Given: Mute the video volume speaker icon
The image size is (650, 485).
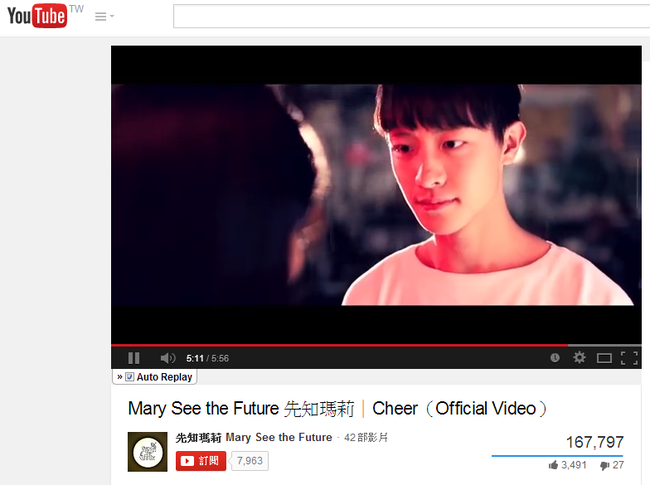Looking at the screenshot, I should pyautogui.click(x=167, y=358).
